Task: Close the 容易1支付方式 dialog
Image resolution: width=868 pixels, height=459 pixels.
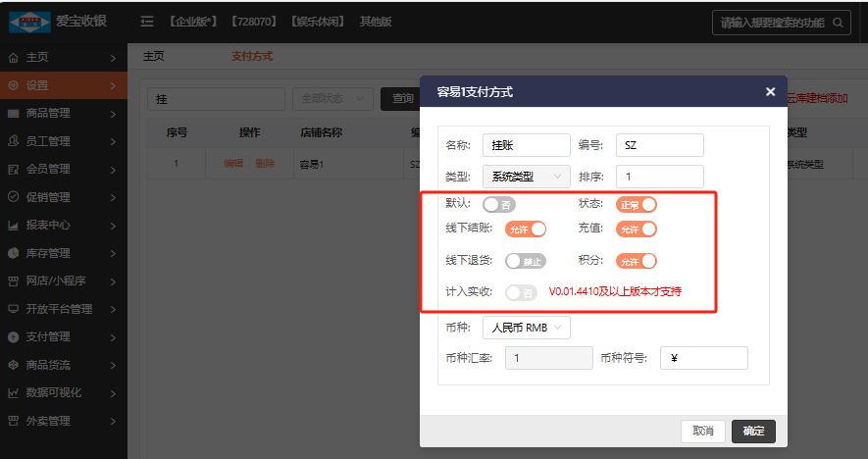Action: [x=770, y=92]
